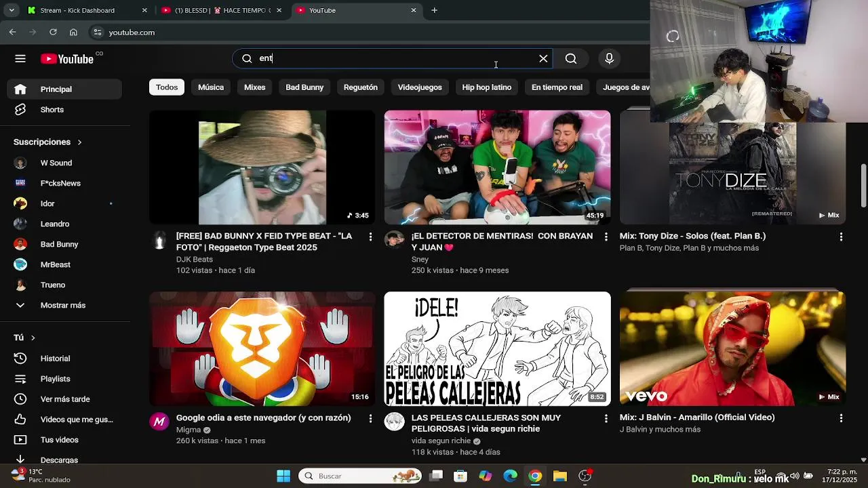Select the En tiempo real filter chip

(557, 87)
